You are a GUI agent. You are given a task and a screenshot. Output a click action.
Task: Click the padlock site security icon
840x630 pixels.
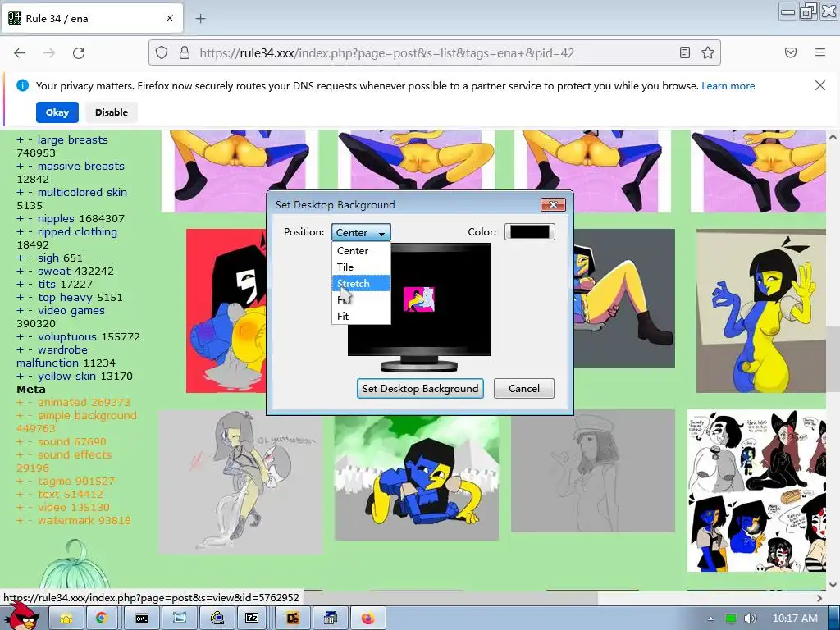click(x=185, y=52)
